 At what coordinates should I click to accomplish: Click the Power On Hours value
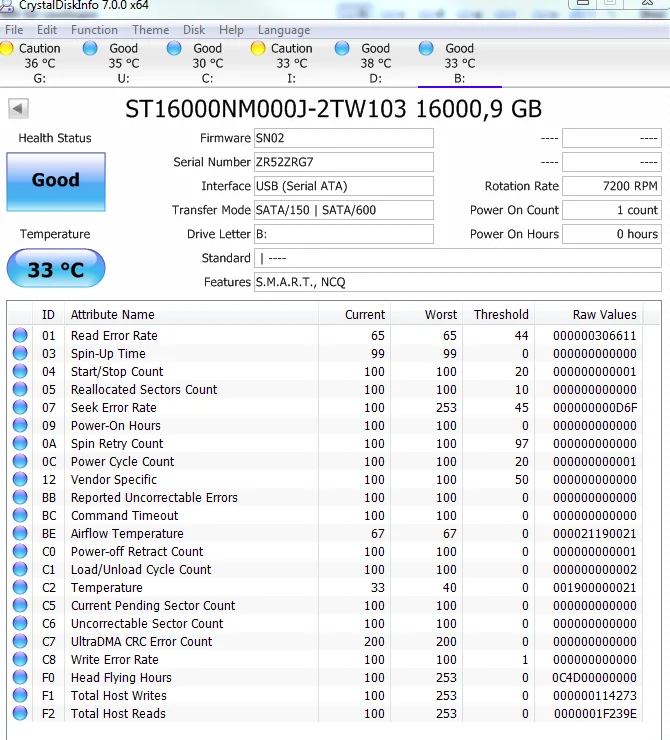pos(611,234)
